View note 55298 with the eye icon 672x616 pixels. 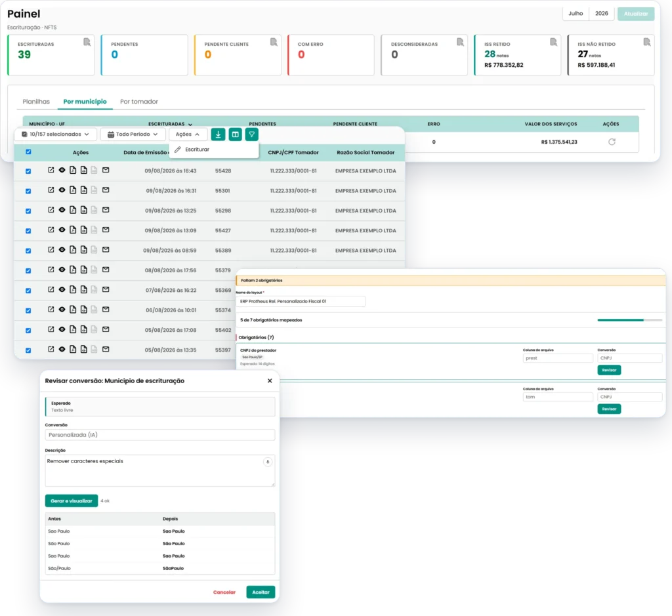[x=62, y=210]
